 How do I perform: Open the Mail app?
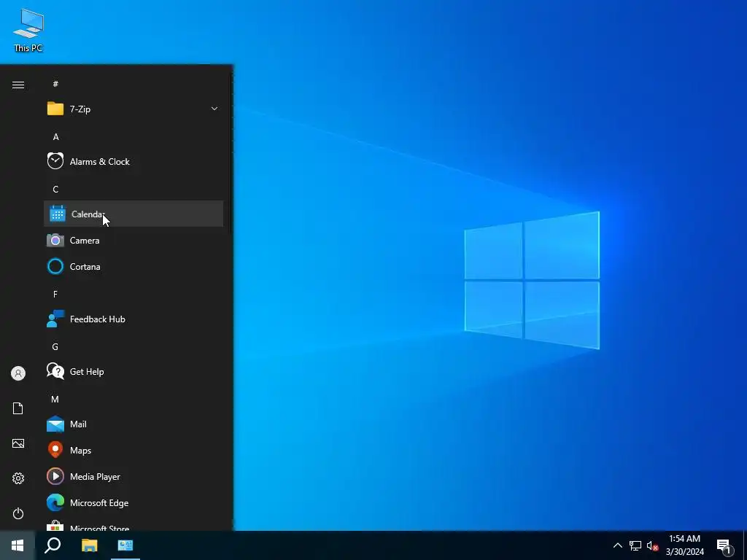tap(133, 424)
